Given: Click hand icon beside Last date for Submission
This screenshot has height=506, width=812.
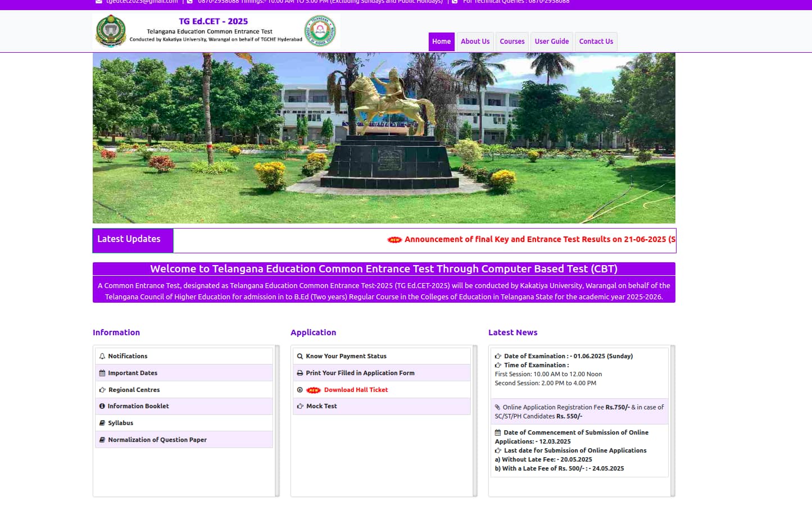Looking at the screenshot, I should coord(498,450).
